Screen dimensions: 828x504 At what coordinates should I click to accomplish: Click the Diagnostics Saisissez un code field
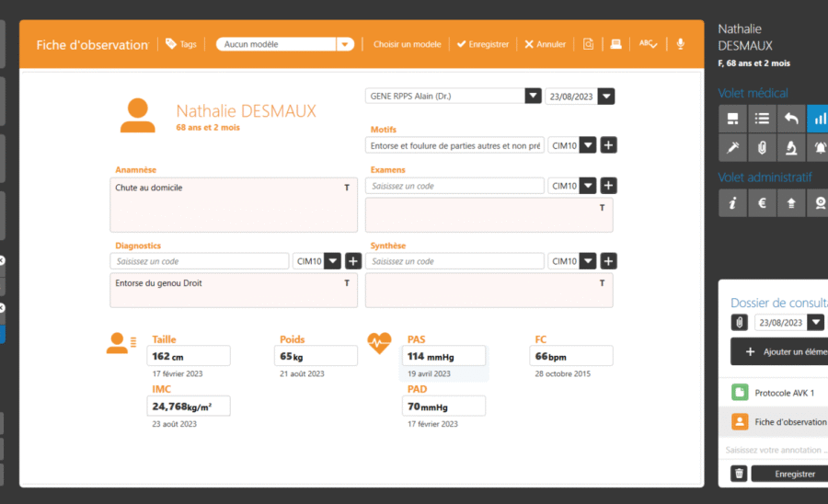200,261
